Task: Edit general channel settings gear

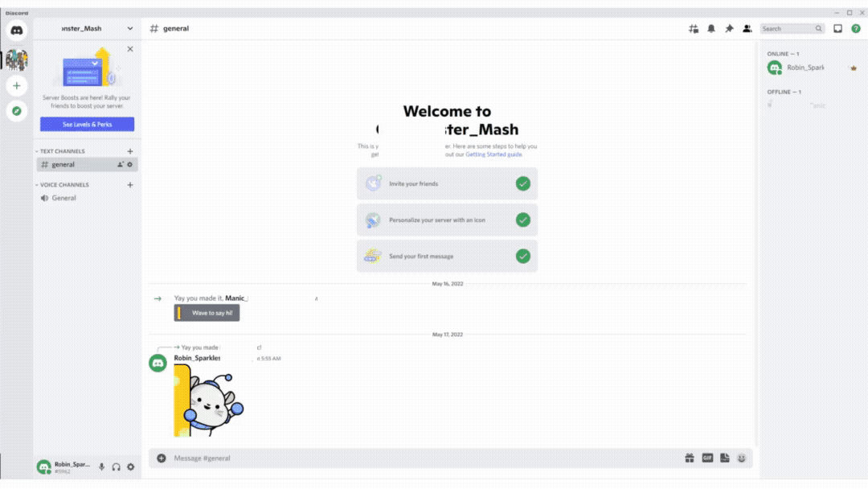Action: point(130,165)
